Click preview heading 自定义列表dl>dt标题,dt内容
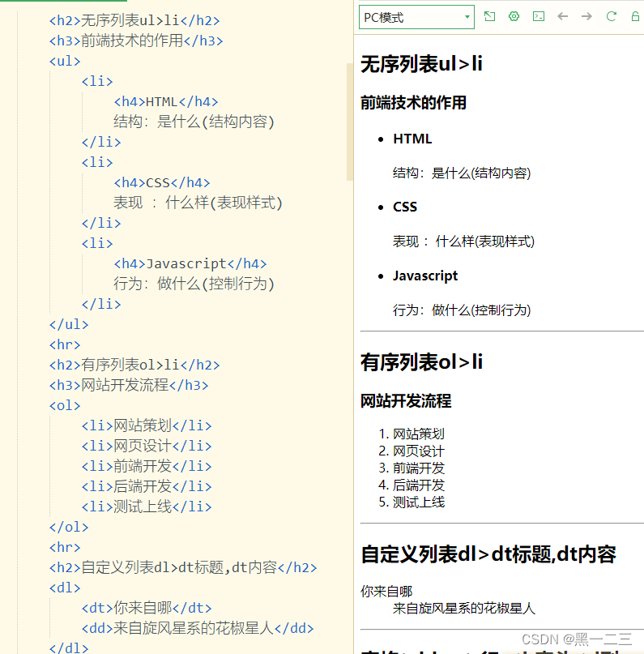Screen dimensions: 644x654 488,555
